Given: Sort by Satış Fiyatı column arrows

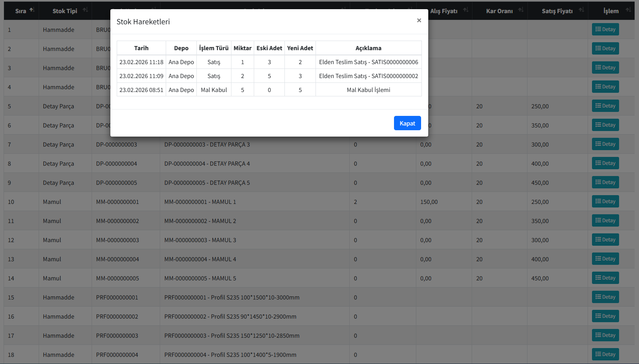Looking at the screenshot, I should 581,10.
